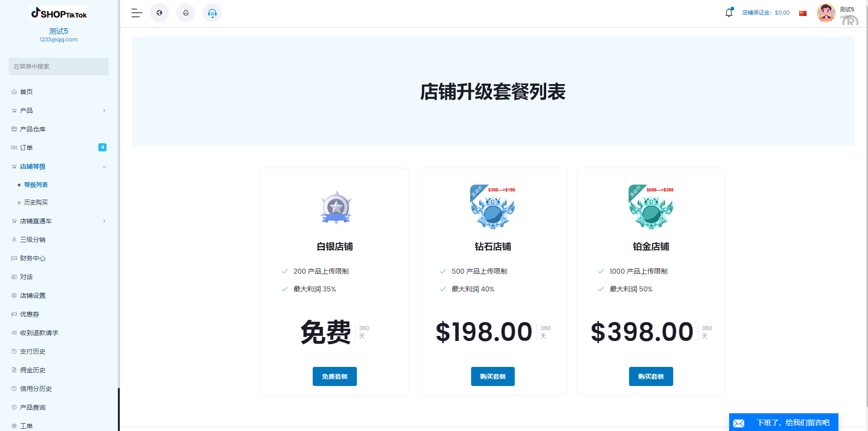This screenshot has width=868, height=431.
Task: Toggle the sidebar with the hamburger icon
Action: click(x=136, y=13)
